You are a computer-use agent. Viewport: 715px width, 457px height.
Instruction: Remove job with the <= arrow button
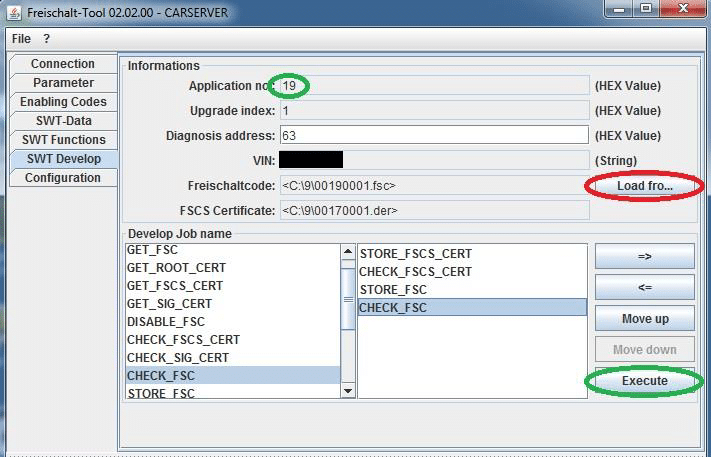(x=644, y=287)
